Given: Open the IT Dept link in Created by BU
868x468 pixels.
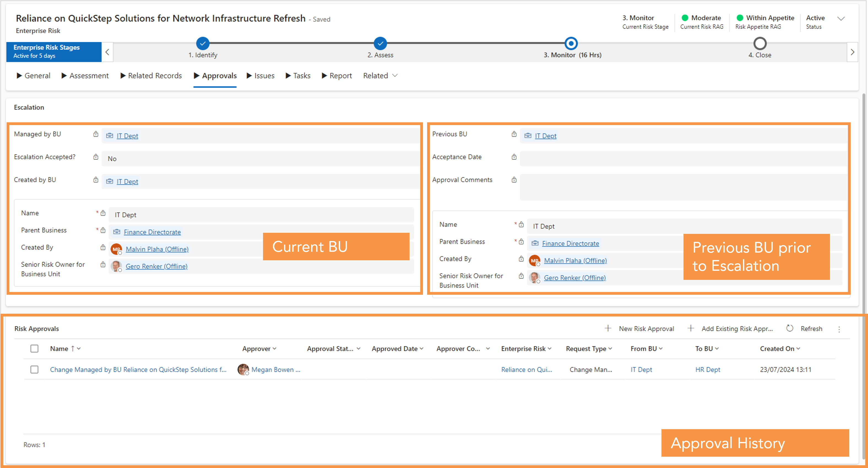Looking at the screenshot, I should (128, 182).
